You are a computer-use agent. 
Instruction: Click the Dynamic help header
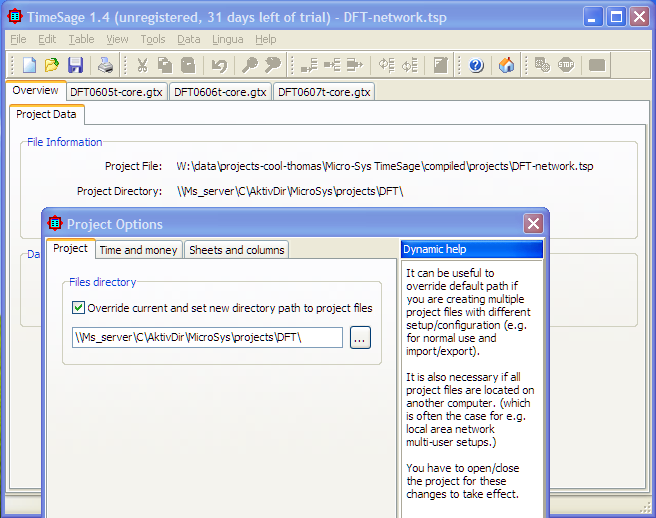472,249
